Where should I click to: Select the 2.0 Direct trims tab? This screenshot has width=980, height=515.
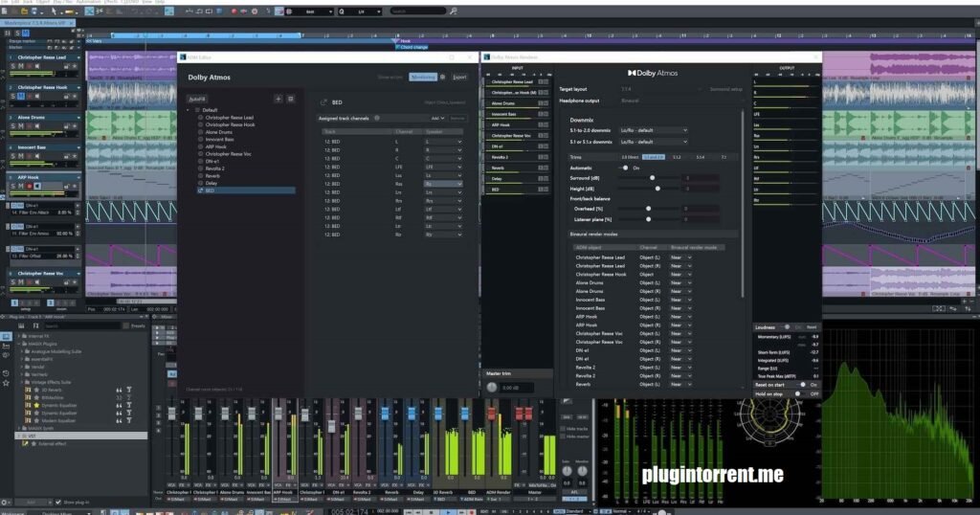630,158
